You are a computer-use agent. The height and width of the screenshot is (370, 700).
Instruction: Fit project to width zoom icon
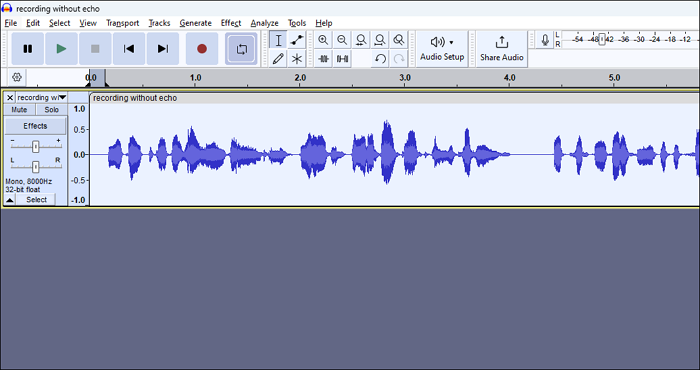[x=380, y=40]
